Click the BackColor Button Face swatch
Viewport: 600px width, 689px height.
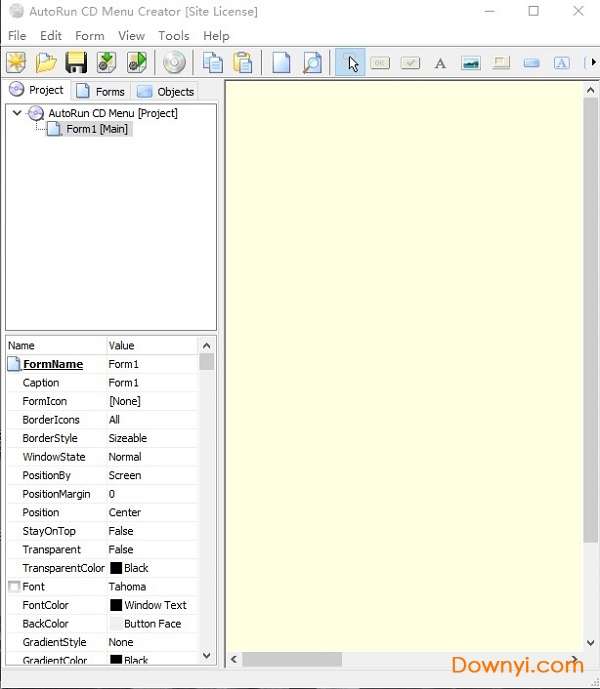pyautogui.click(x=116, y=624)
